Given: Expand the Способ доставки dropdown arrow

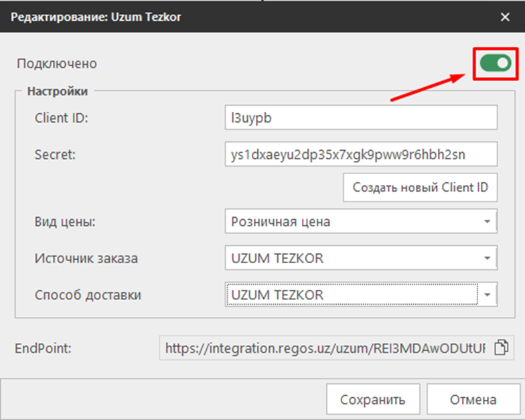Looking at the screenshot, I should tap(487, 294).
